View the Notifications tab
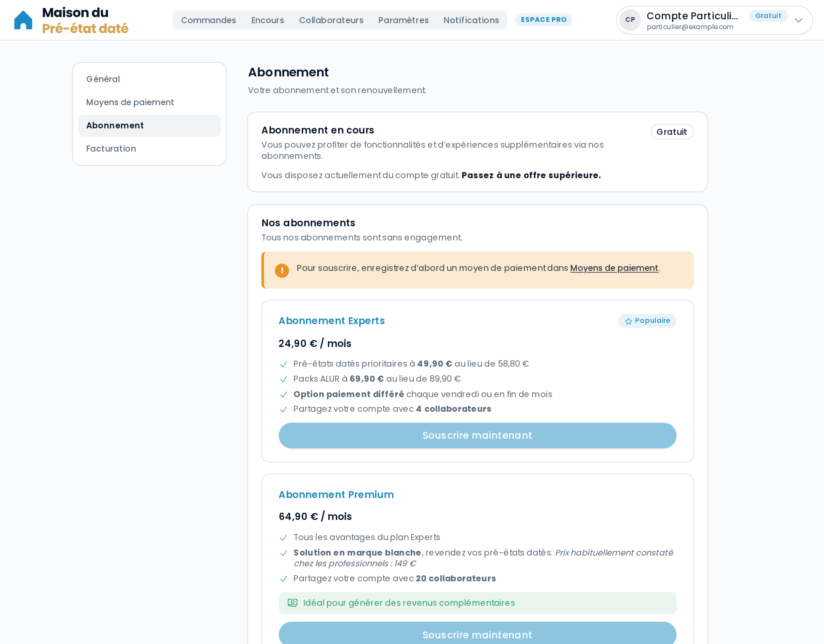 coord(471,20)
